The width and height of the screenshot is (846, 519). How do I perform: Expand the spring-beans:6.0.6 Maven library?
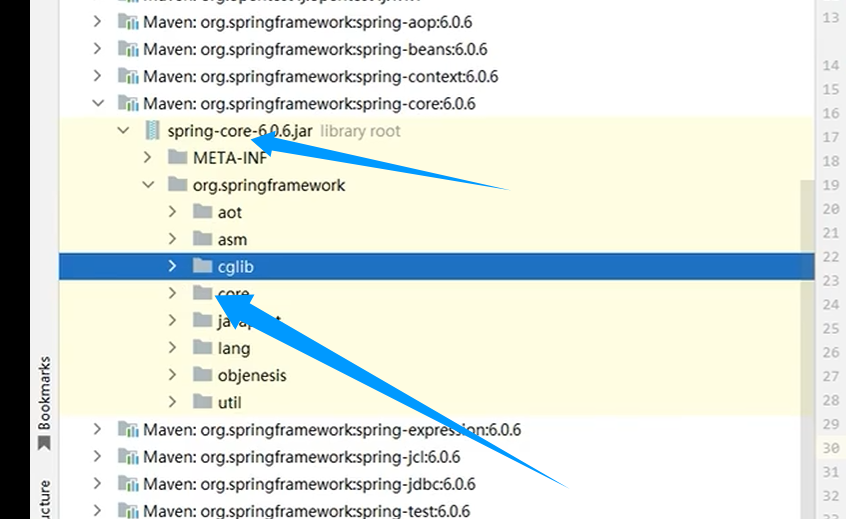[97, 49]
